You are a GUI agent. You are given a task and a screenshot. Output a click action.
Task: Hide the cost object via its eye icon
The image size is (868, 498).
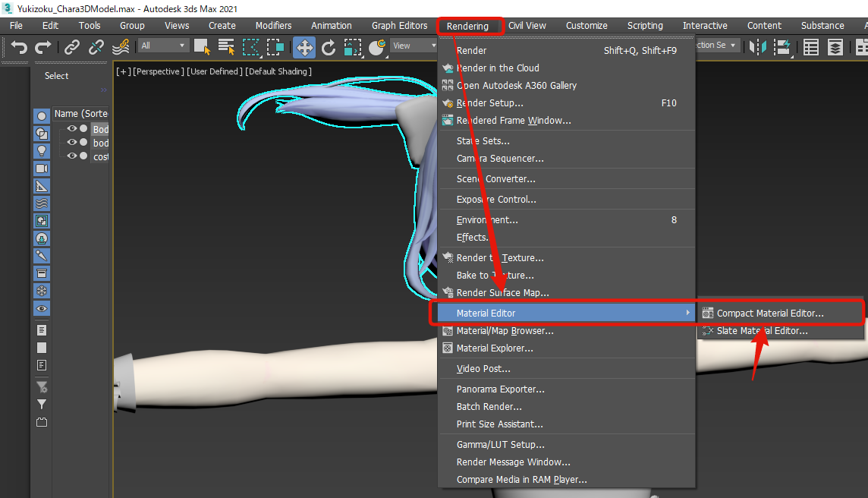click(72, 156)
